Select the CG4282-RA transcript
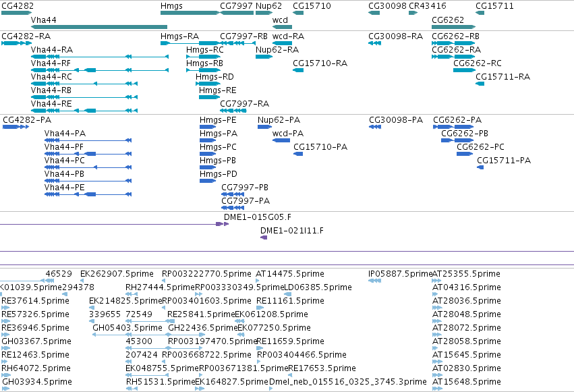574x392 pixels. pos(16,43)
